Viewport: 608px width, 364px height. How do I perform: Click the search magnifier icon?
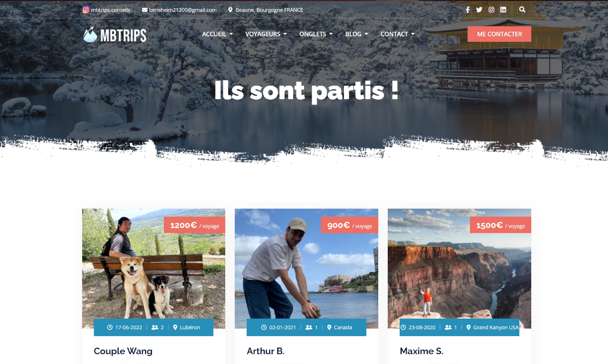coord(522,9)
